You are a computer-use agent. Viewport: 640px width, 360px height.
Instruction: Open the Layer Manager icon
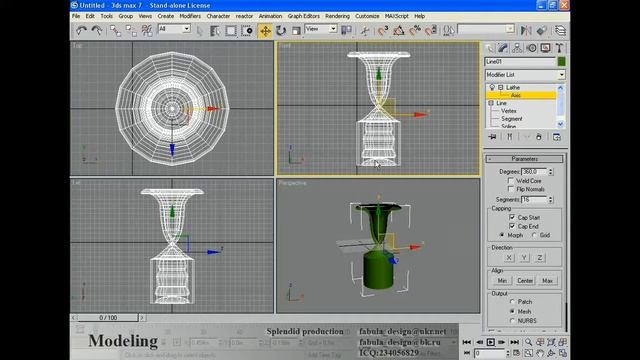point(560,31)
